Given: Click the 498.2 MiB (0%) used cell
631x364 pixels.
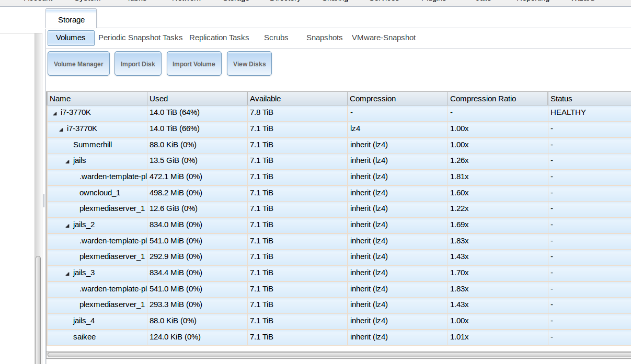Looking at the screenshot, I should (176, 193).
